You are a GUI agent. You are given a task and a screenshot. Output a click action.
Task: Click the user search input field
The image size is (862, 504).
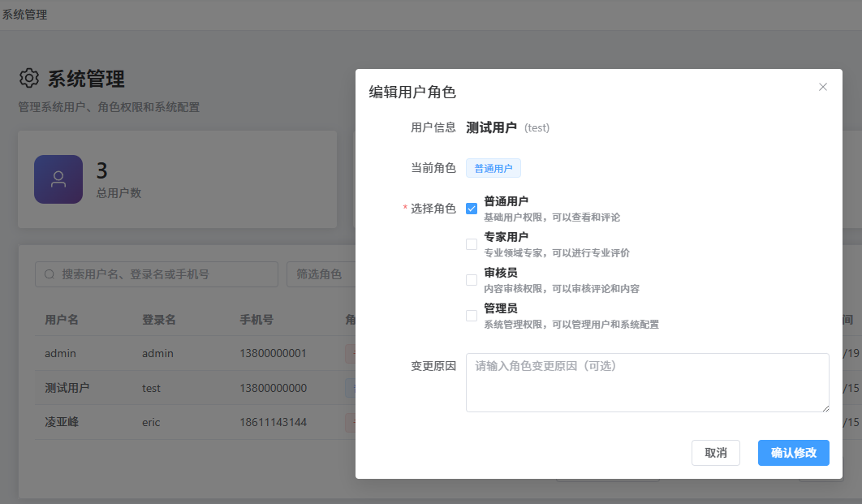coord(162,274)
